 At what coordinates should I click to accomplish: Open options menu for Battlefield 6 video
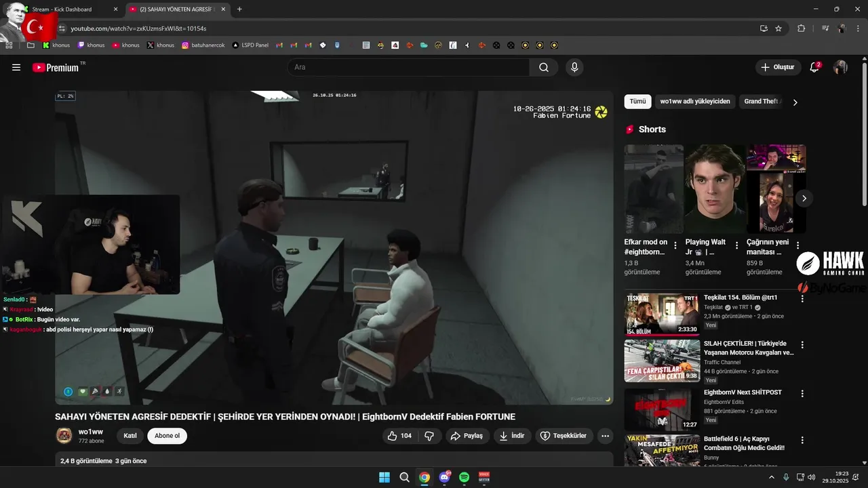[x=802, y=440]
